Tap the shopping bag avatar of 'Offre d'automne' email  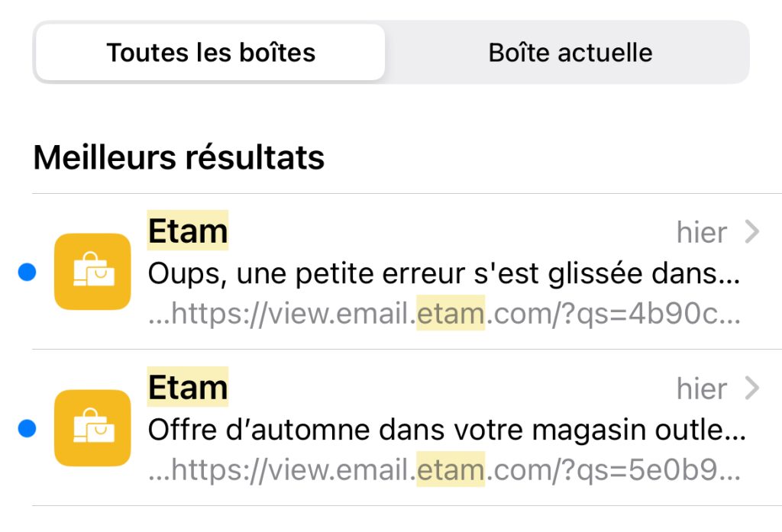coord(92,428)
